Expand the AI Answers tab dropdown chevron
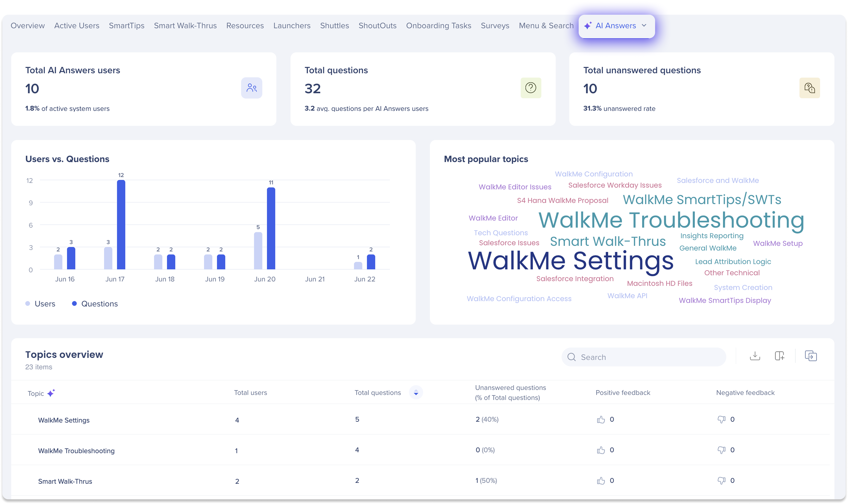The width and height of the screenshot is (848, 504). (x=644, y=25)
